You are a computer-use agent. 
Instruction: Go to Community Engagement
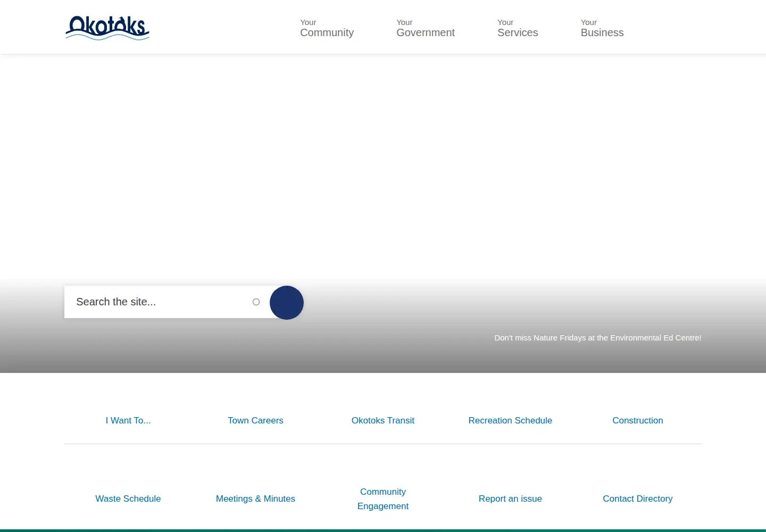click(383, 499)
